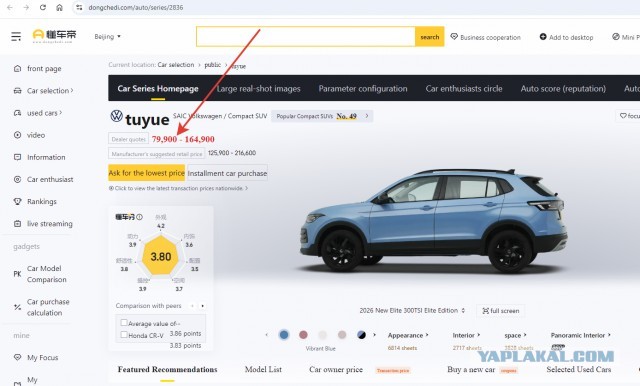Expand the Car selection submenu arrow

[72, 90]
